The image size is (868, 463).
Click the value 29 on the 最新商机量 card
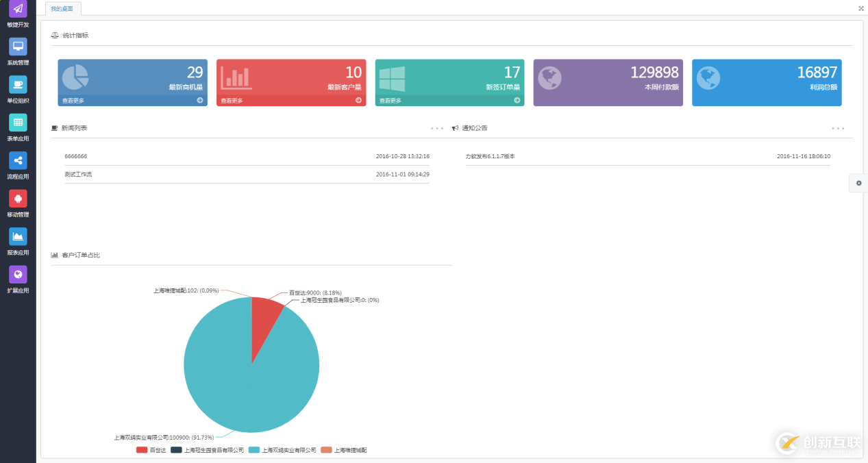(x=195, y=73)
